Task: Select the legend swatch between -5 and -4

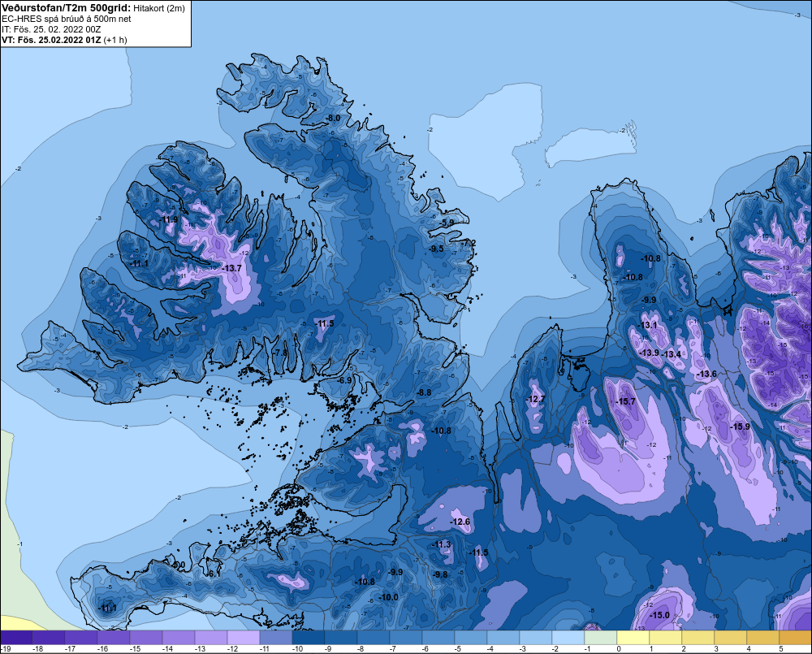Action: [471, 638]
